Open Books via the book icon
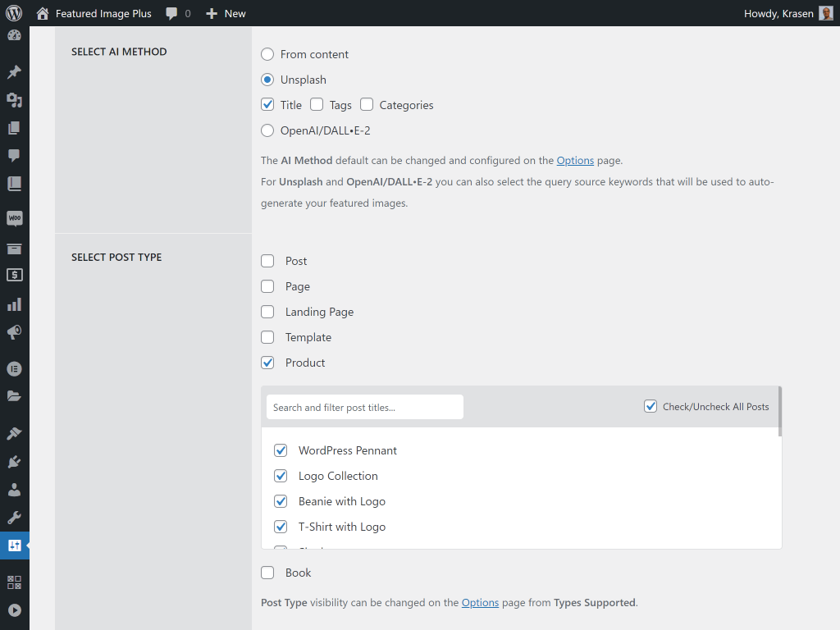 click(x=15, y=184)
